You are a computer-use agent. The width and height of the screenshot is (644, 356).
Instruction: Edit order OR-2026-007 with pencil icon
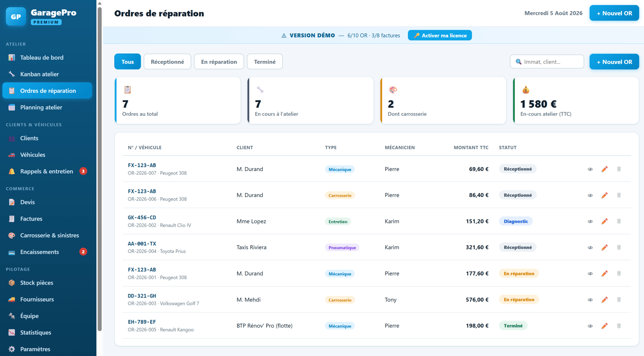click(605, 169)
